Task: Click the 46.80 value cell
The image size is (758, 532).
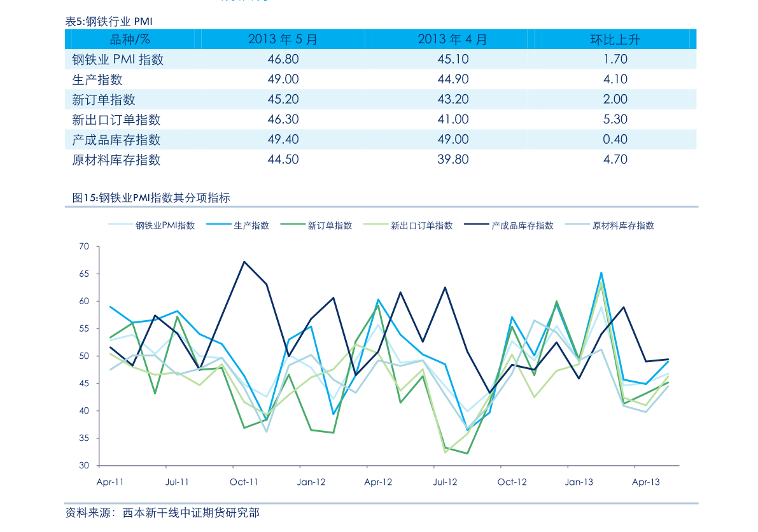Action: [283, 60]
